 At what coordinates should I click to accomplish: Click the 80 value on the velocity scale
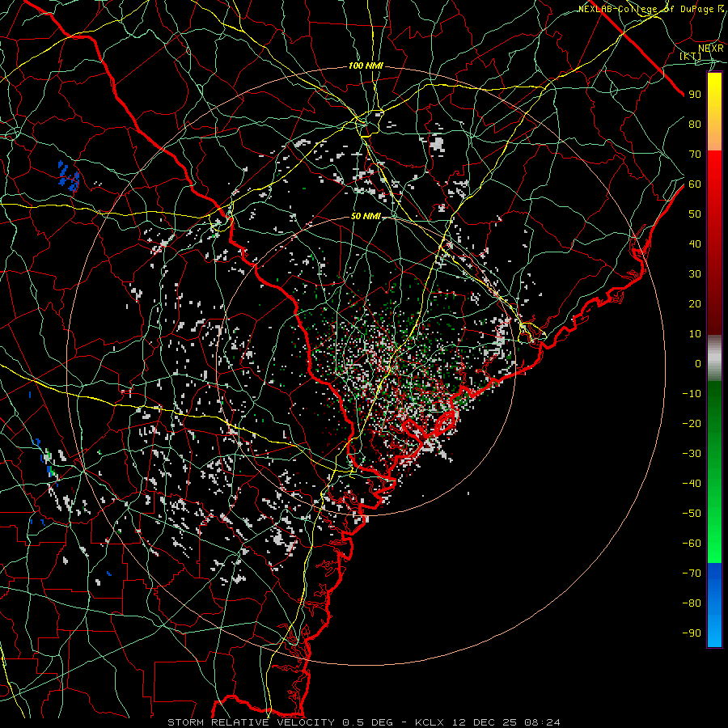695,125
